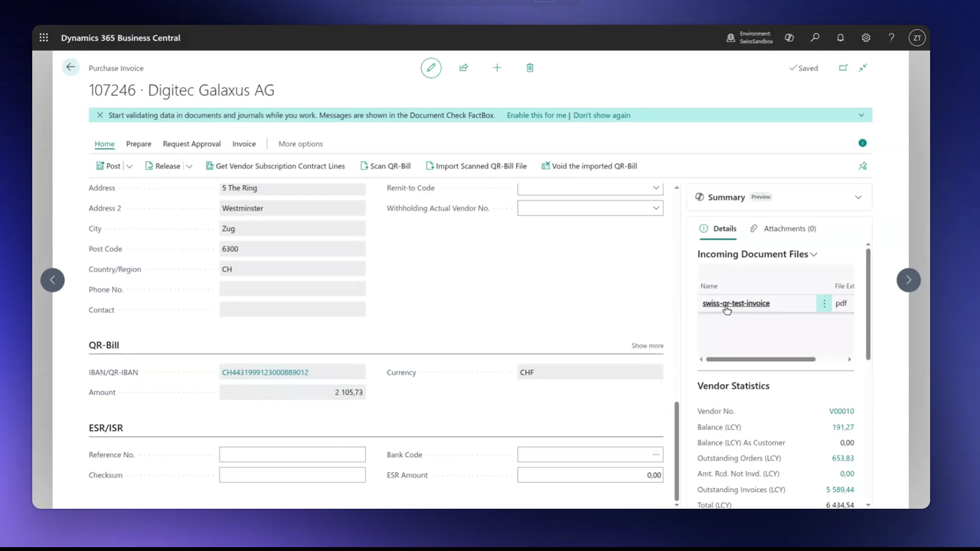Viewport: 980px width, 551px height.
Task: Expand the Release dropdown arrow
Action: tap(189, 166)
